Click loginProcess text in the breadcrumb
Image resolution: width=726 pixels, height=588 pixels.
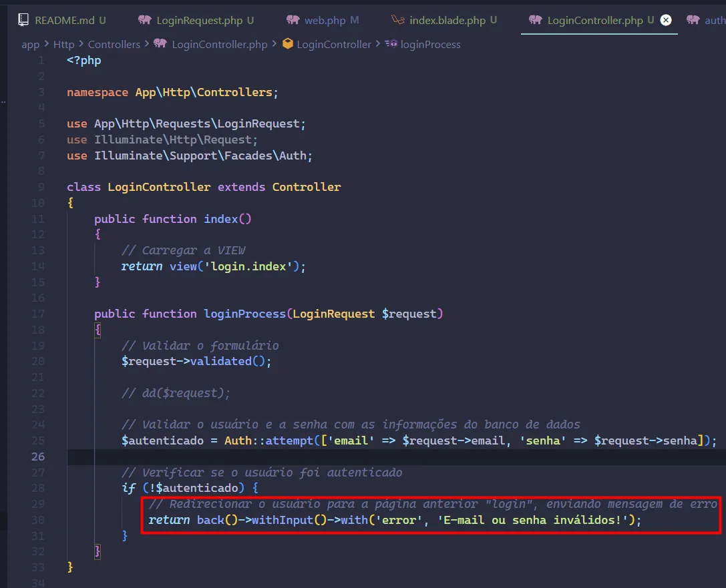tap(430, 44)
